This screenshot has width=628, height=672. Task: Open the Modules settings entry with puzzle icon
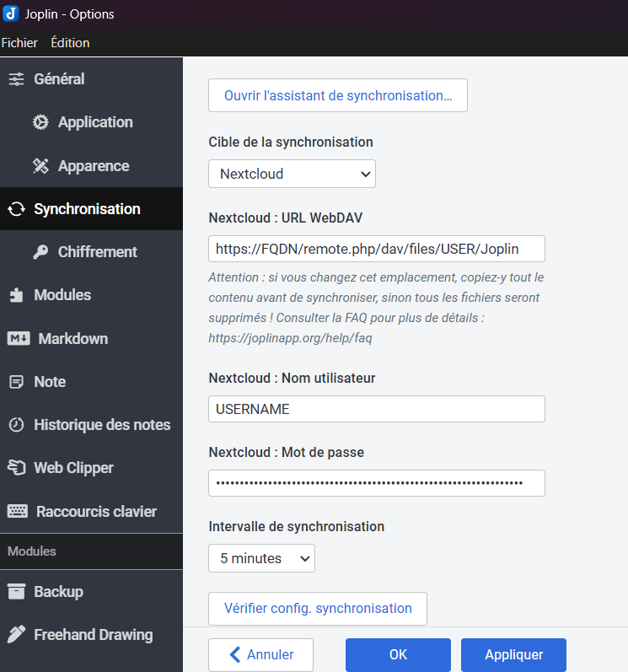tap(91, 295)
